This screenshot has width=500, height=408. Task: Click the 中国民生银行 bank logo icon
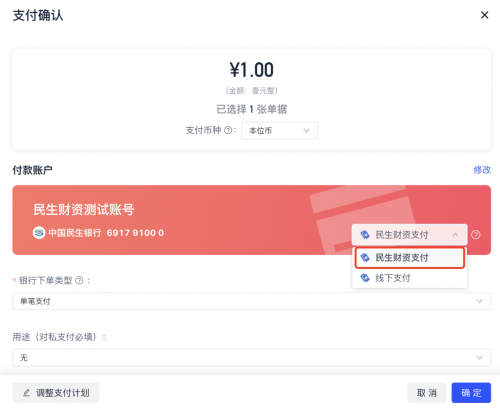point(39,233)
